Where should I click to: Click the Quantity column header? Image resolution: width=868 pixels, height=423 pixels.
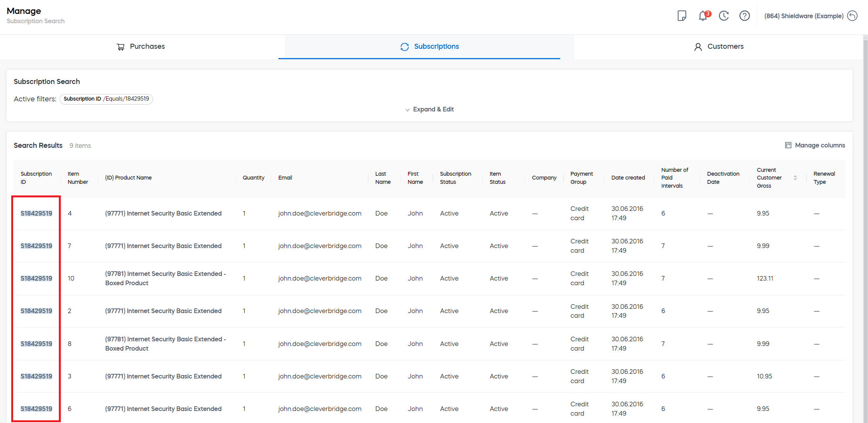[254, 178]
